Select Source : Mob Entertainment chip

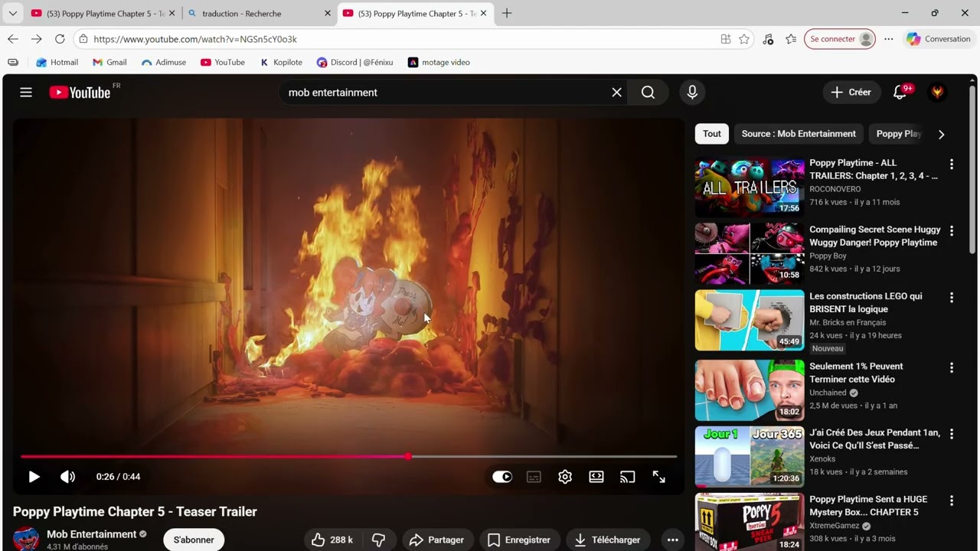pos(799,134)
